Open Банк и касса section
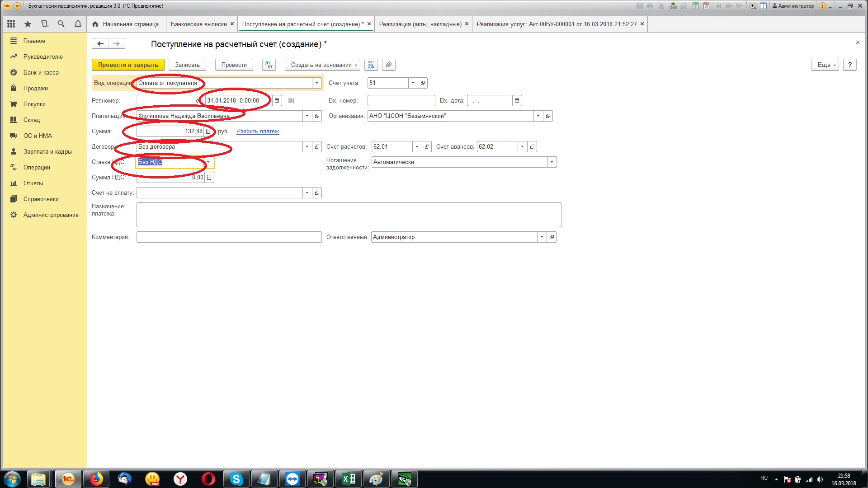This screenshot has height=488, width=868. (41, 72)
